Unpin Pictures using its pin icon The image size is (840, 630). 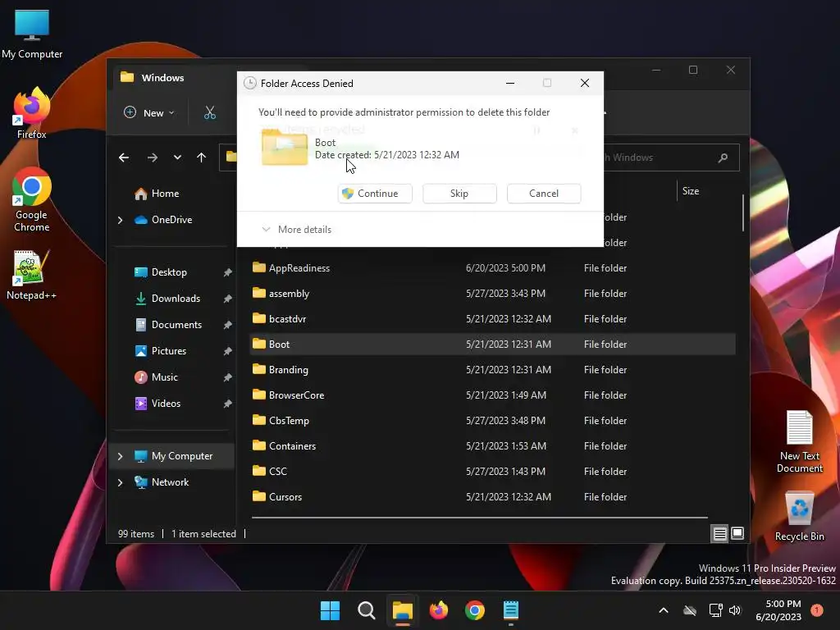click(228, 351)
